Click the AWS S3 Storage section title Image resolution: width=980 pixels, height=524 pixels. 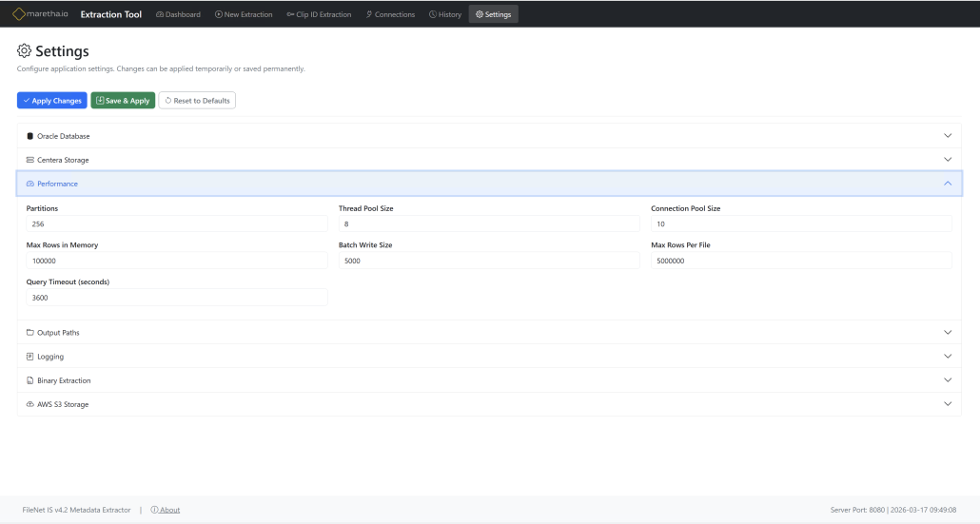click(x=63, y=404)
